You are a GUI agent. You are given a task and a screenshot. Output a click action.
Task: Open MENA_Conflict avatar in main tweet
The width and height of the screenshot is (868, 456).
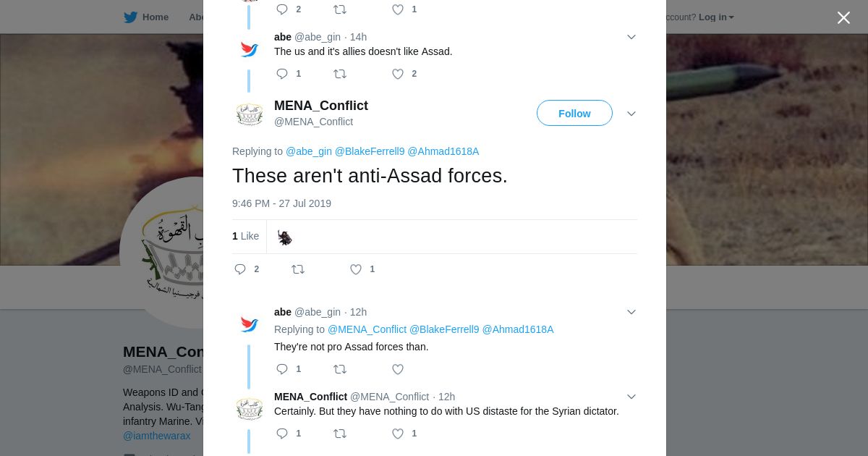coord(250,114)
